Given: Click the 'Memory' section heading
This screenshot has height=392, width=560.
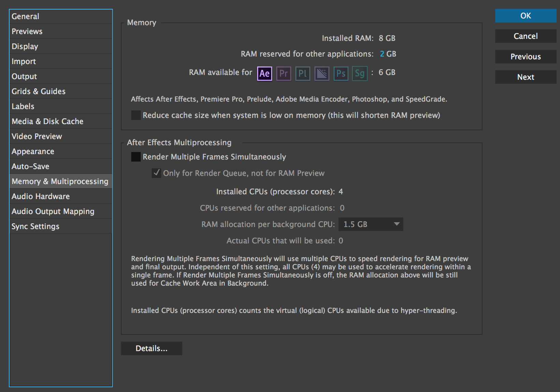Looking at the screenshot, I should 142,22.
